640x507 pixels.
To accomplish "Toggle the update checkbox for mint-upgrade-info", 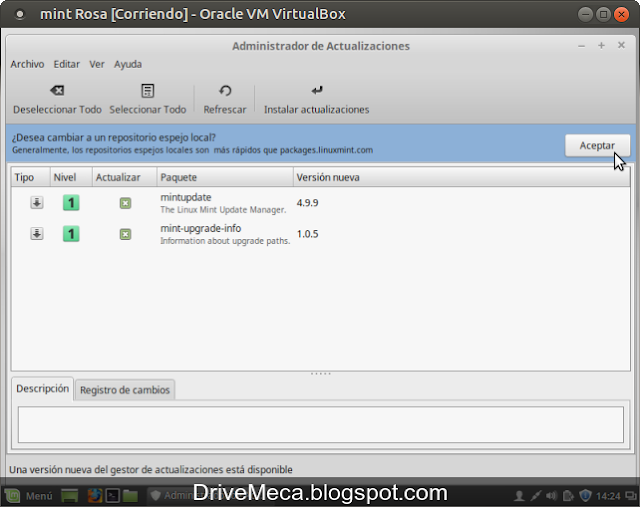I will click(x=125, y=234).
